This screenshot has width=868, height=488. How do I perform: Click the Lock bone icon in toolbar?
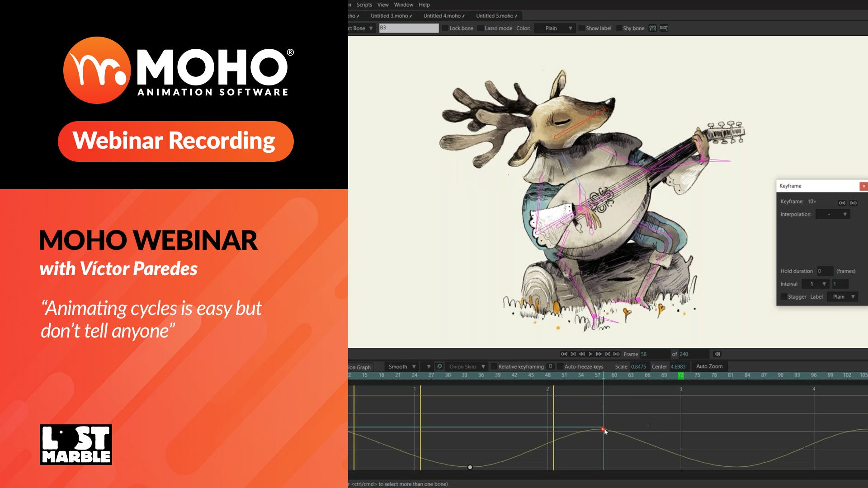(446, 28)
